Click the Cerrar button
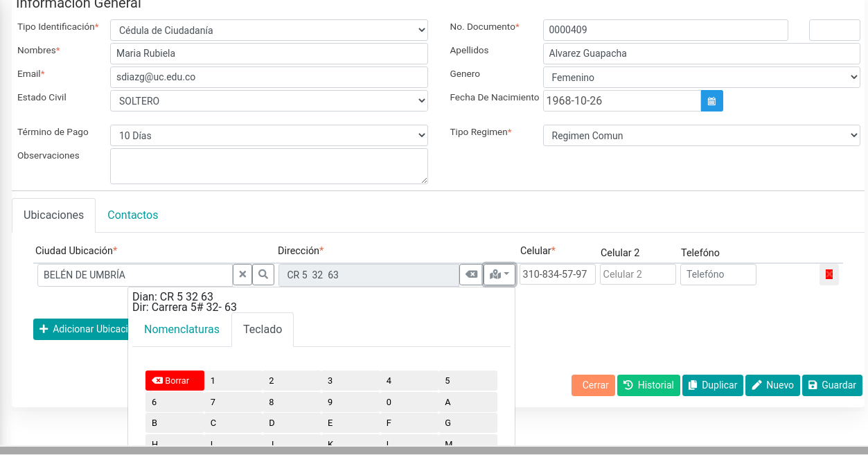The height and width of the screenshot is (455, 868). click(593, 386)
